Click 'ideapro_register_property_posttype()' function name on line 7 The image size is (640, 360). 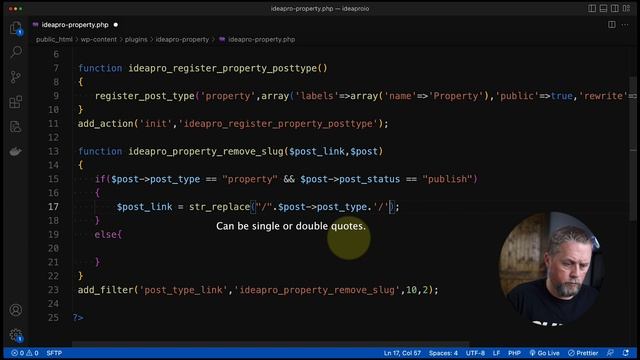[x=228, y=68]
